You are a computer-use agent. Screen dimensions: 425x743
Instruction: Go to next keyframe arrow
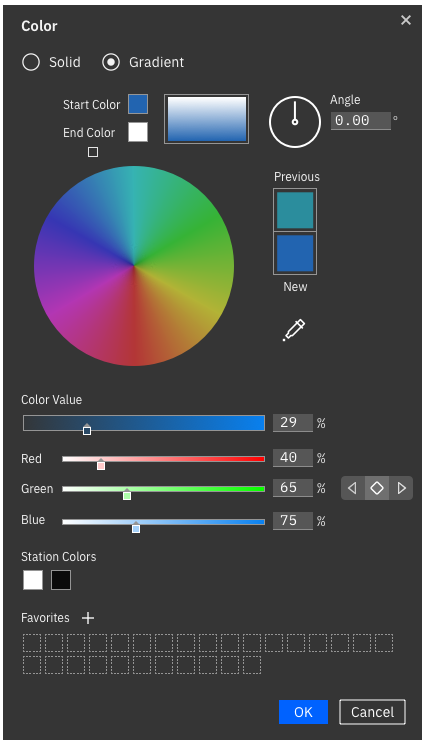[401, 488]
